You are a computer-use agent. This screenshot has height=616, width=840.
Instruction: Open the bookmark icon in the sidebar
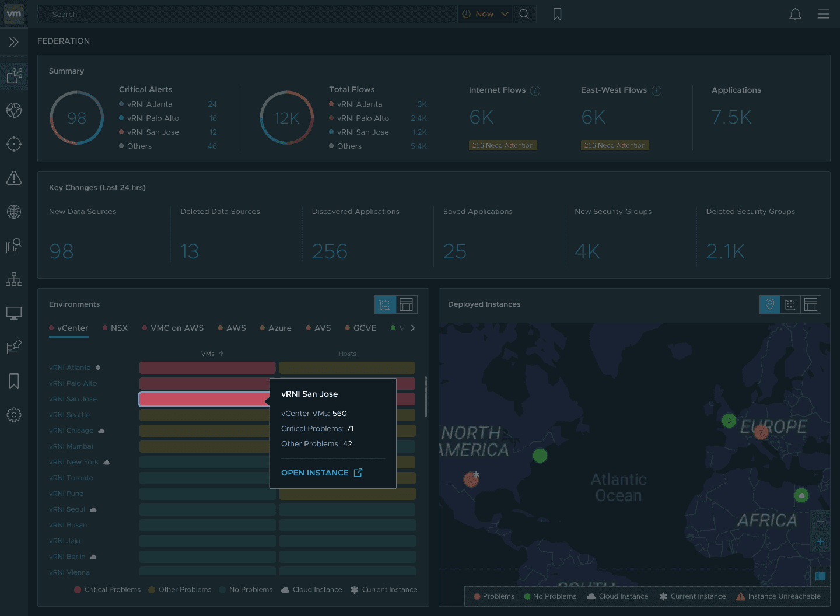point(14,381)
